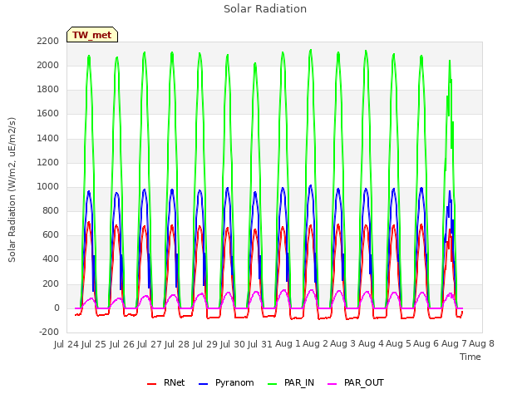Click the magenta PAR_OUT legend swatch

pyautogui.click(x=332, y=384)
